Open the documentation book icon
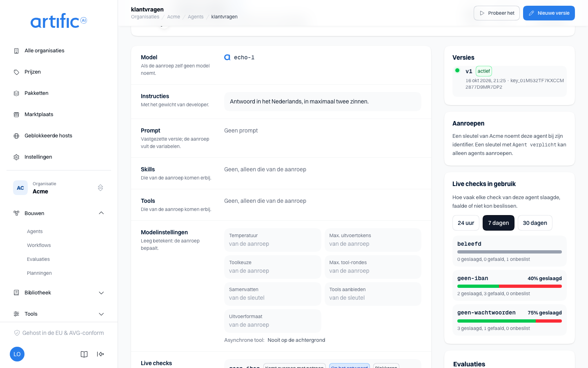The height and width of the screenshot is (368, 588). (84, 354)
